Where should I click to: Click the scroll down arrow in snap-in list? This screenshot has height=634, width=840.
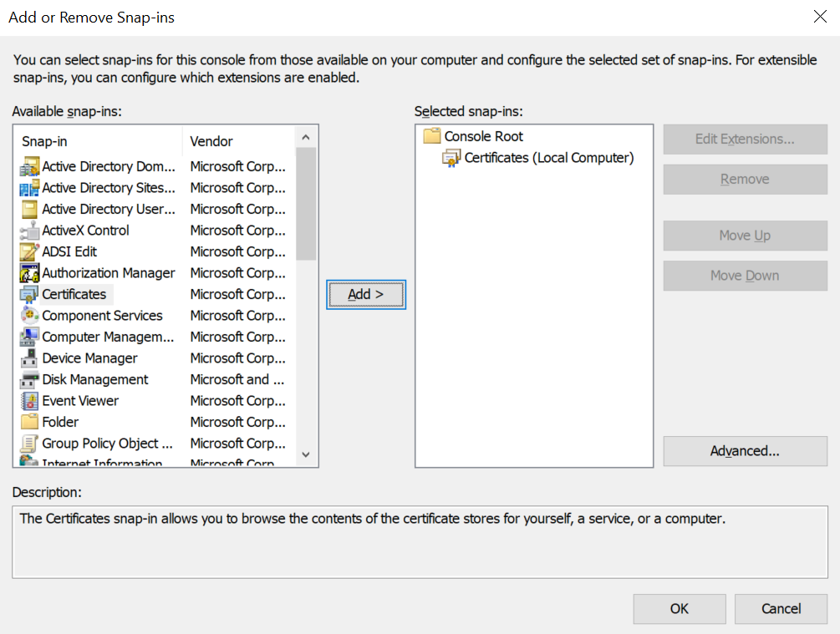tap(306, 454)
